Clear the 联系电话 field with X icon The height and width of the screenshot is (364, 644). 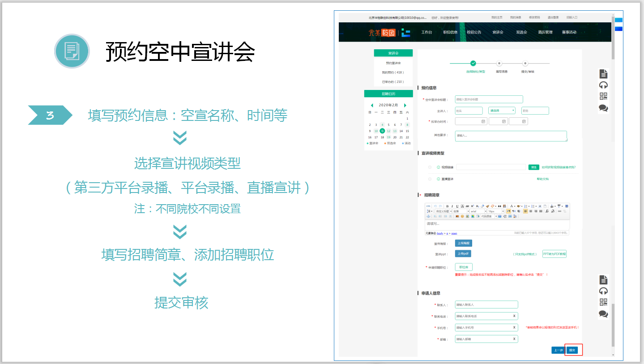tap(514, 316)
